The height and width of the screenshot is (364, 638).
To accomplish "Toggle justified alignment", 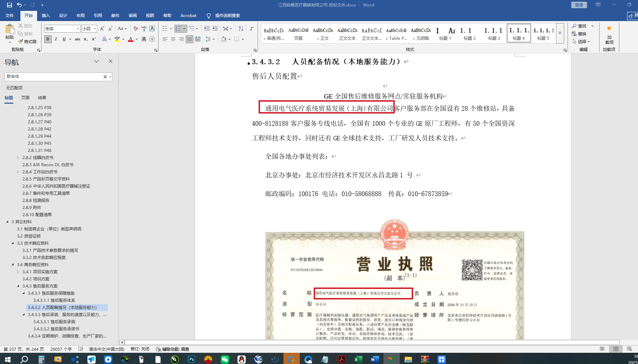I will pos(190,39).
